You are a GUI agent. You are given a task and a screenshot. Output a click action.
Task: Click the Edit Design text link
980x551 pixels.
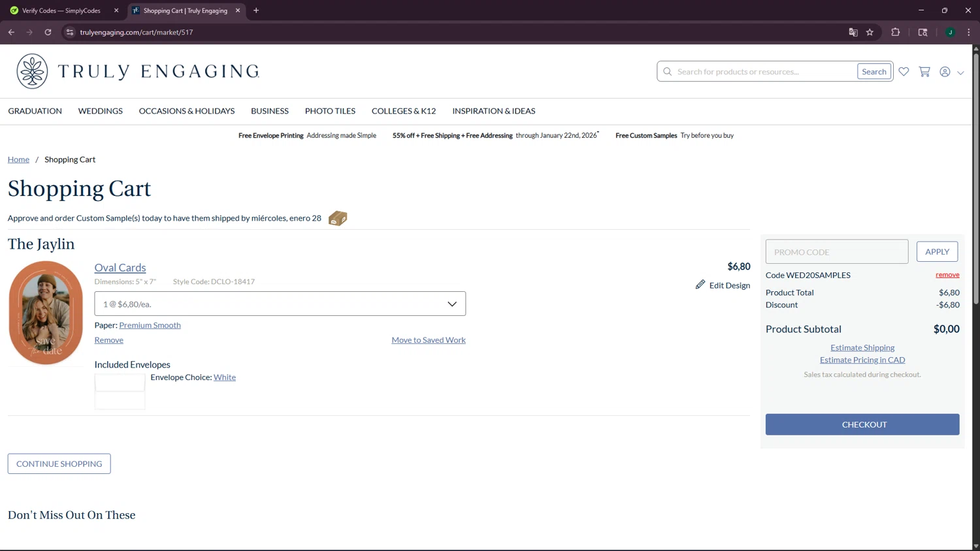(x=730, y=285)
